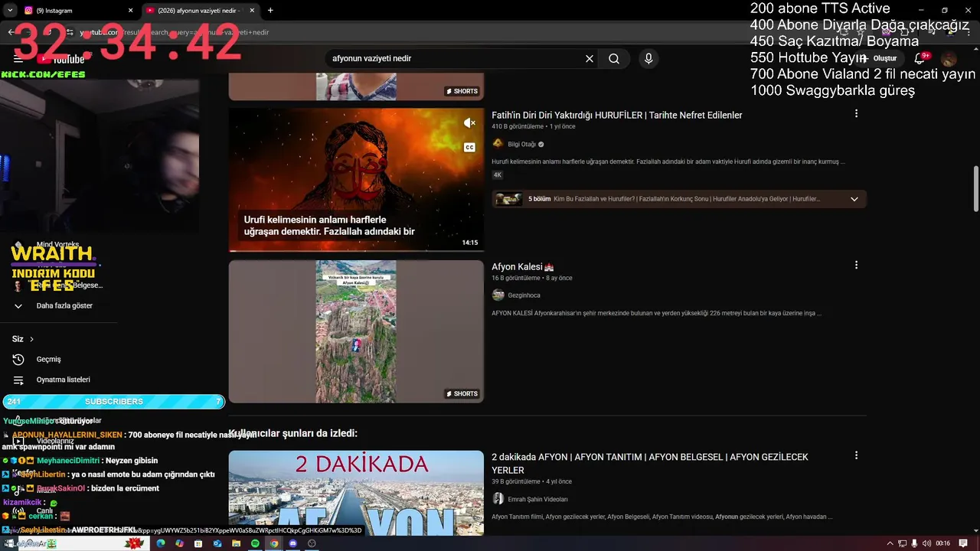Toggle captions on HURUFİLER preview
This screenshot has width=980, height=551.
pos(469,147)
